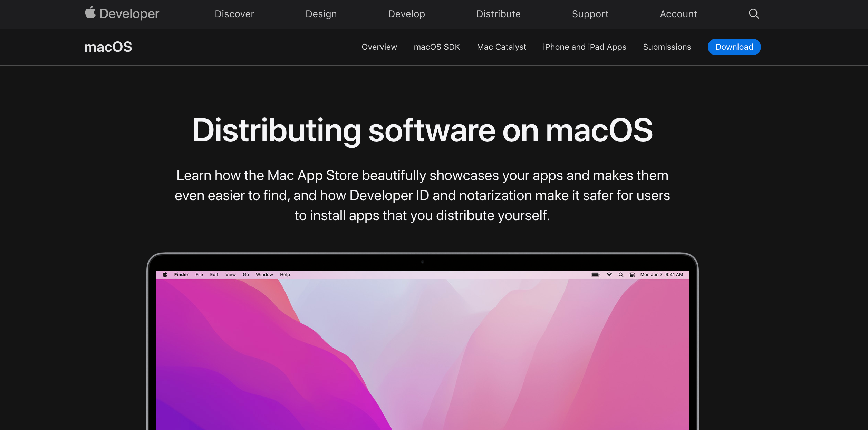
Task: Click the Wi-Fi icon in the Mac image
Action: [x=609, y=275]
